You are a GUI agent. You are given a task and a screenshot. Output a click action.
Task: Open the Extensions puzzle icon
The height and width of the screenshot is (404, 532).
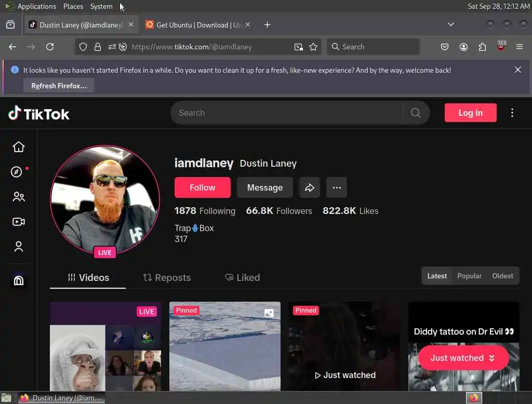[x=482, y=47]
